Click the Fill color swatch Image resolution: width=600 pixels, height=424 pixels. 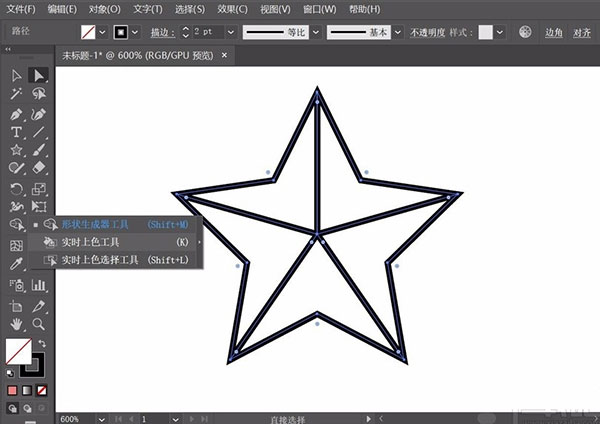click(x=18, y=352)
